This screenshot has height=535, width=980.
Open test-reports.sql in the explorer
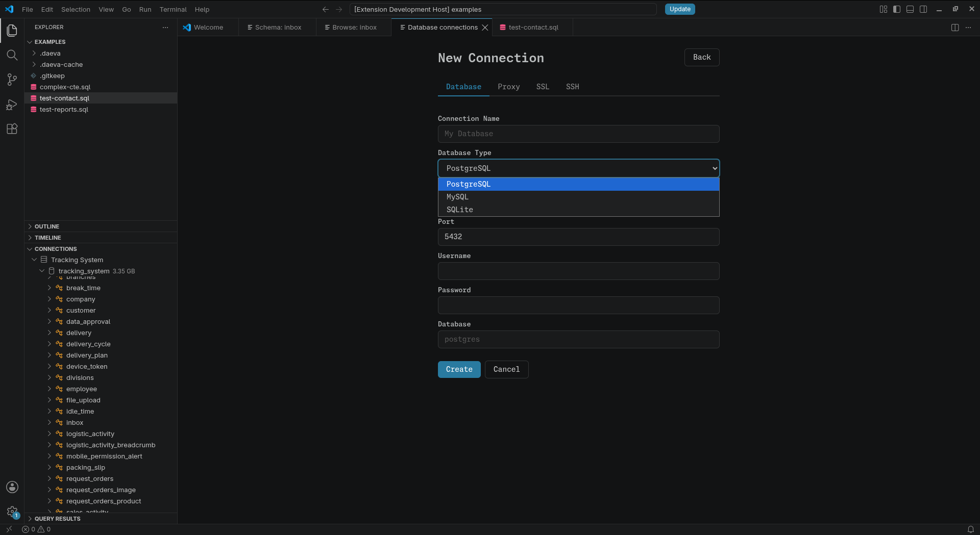pyautogui.click(x=101, y=109)
